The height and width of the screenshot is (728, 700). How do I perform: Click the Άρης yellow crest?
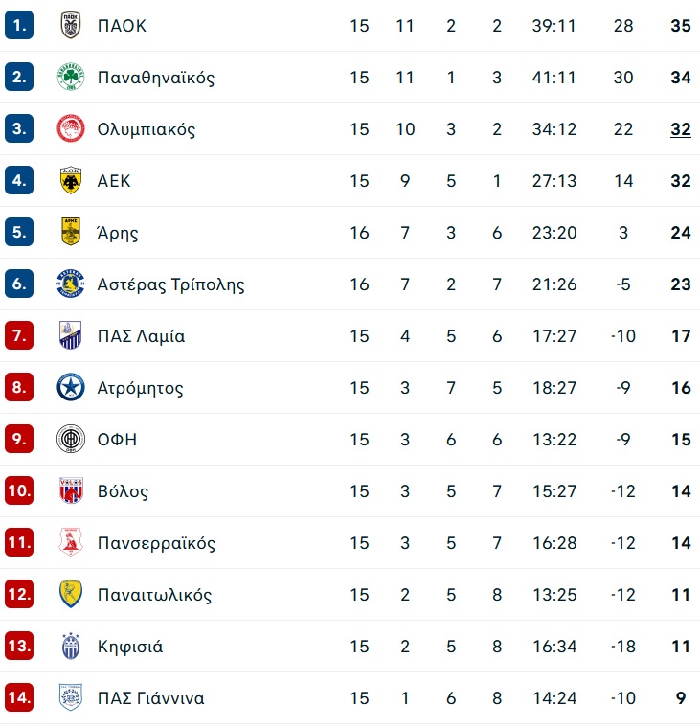[x=71, y=232]
